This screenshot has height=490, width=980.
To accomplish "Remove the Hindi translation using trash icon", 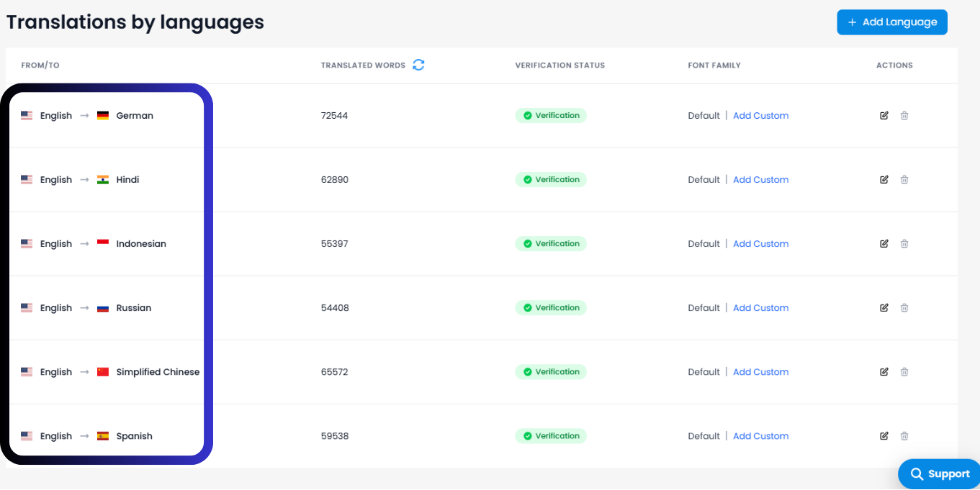I will (904, 179).
